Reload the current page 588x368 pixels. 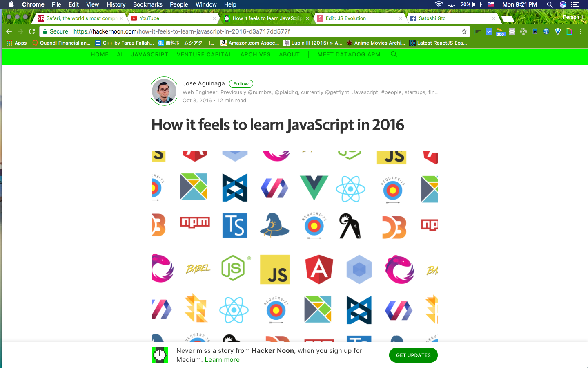point(32,31)
